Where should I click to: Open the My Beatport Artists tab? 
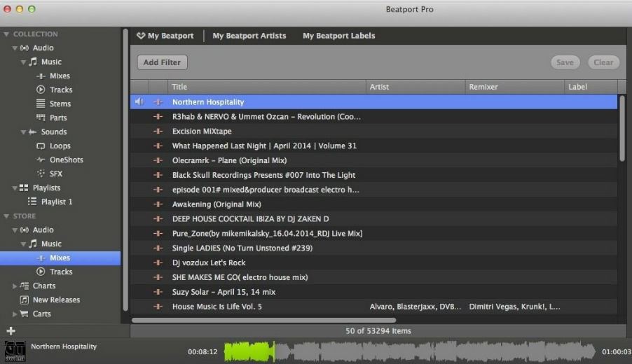(249, 36)
